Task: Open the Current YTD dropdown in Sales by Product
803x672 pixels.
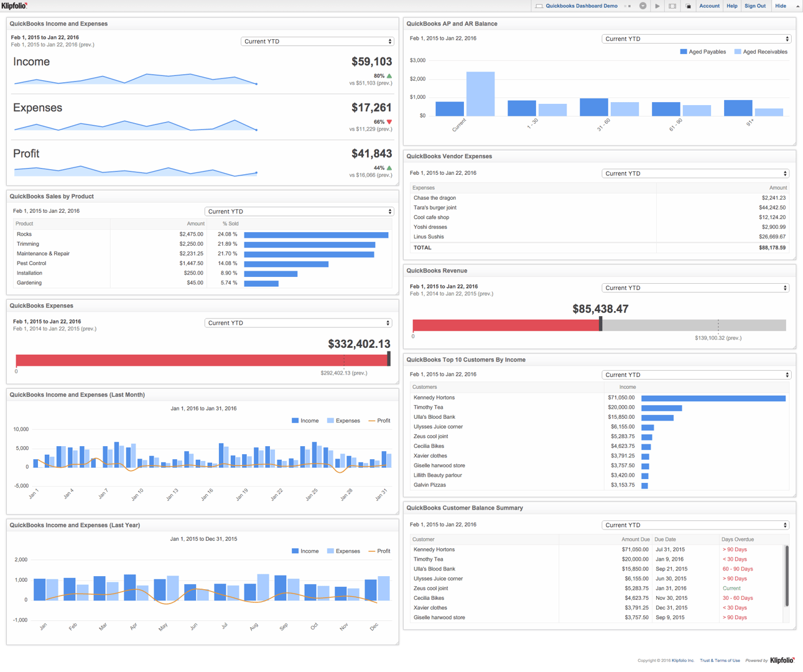Action: click(x=299, y=211)
